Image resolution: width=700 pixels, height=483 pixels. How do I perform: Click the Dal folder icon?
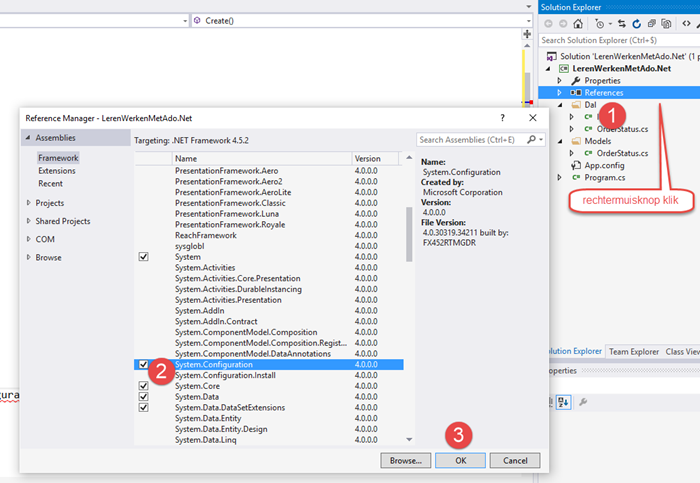(x=576, y=104)
